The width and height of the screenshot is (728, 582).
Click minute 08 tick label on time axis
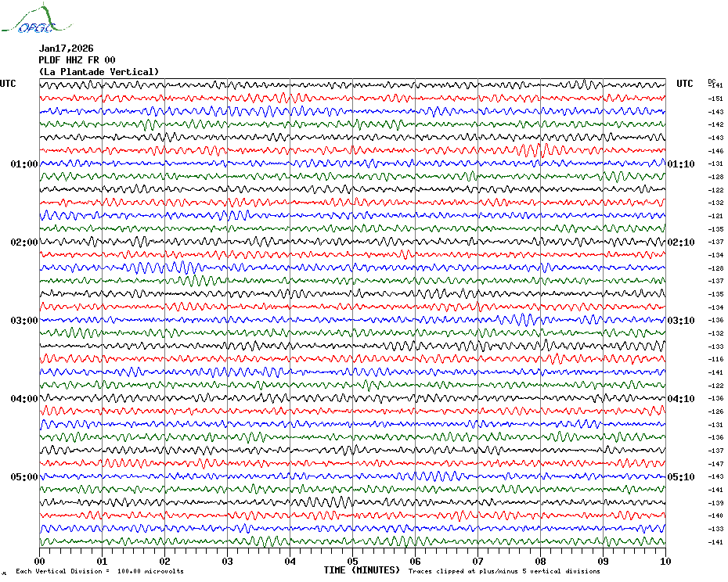click(x=540, y=562)
